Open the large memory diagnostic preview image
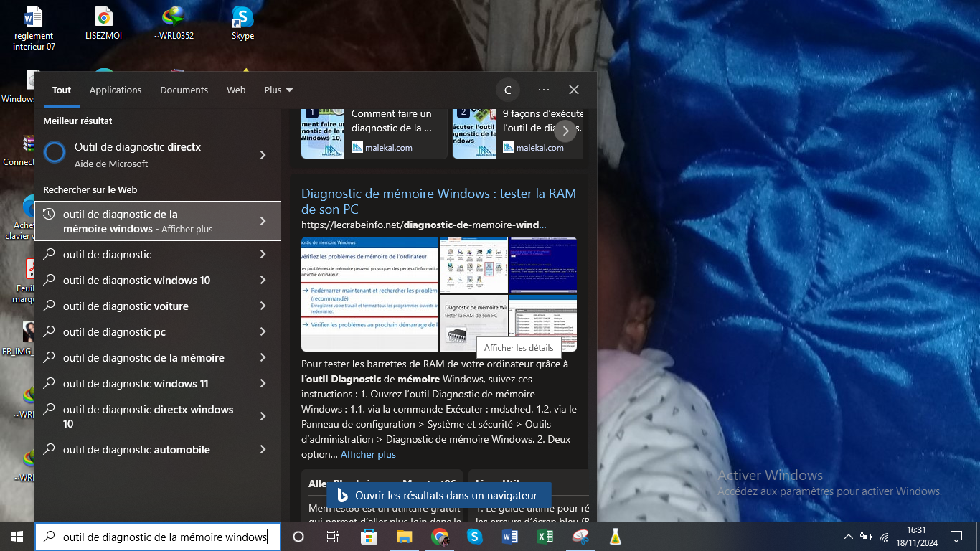Image resolution: width=980 pixels, height=551 pixels. [x=369, y=294]
